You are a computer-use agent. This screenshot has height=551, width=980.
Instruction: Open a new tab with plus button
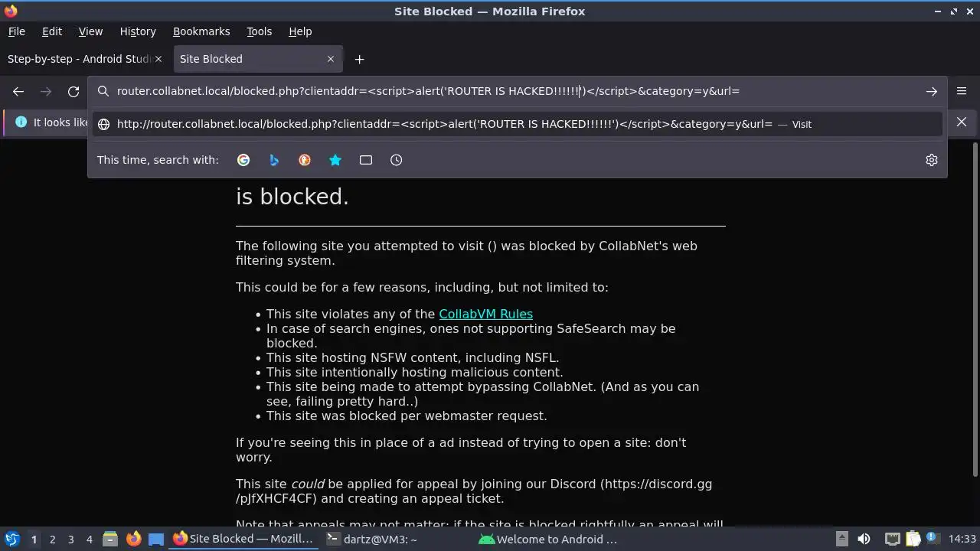[359, 59]
